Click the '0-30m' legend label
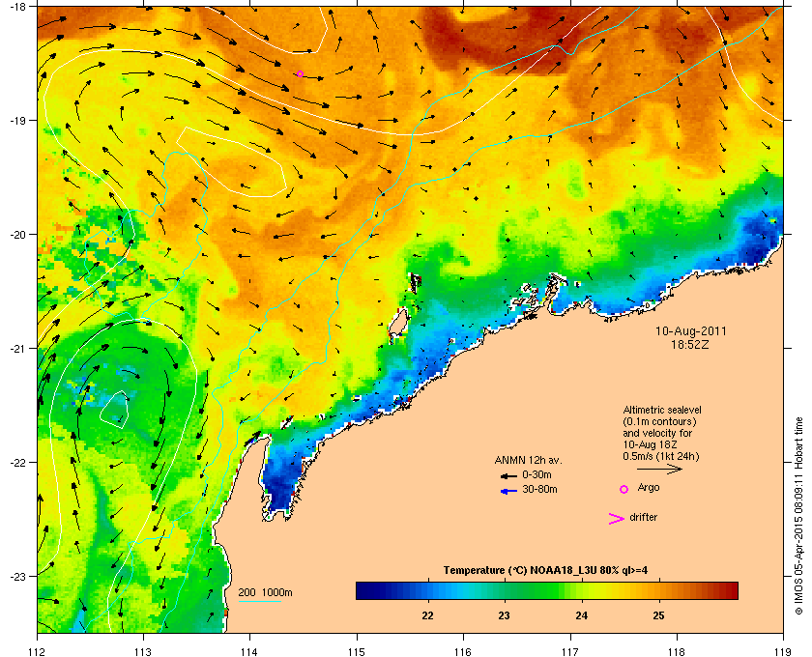Screen dimensions: 812x657 click(536, 474)
